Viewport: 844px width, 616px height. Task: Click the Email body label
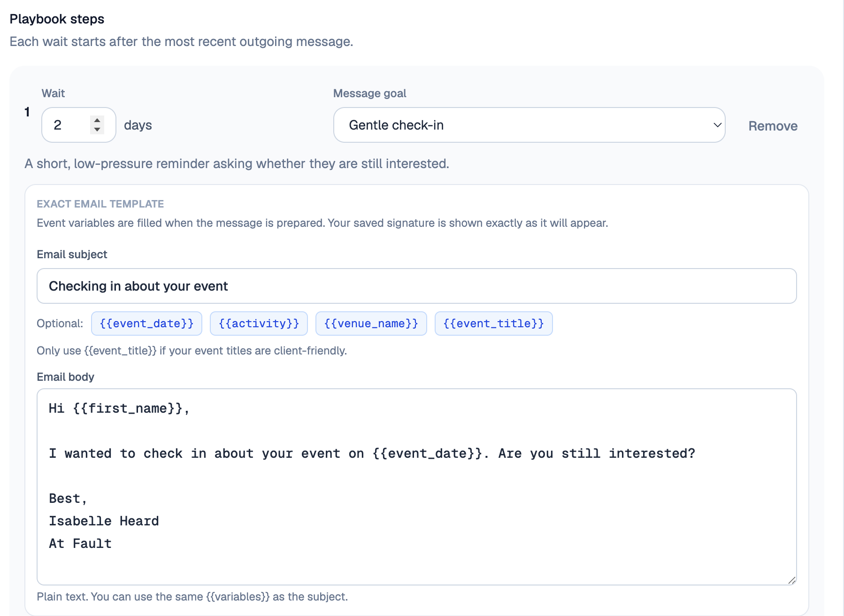(65, 377)
